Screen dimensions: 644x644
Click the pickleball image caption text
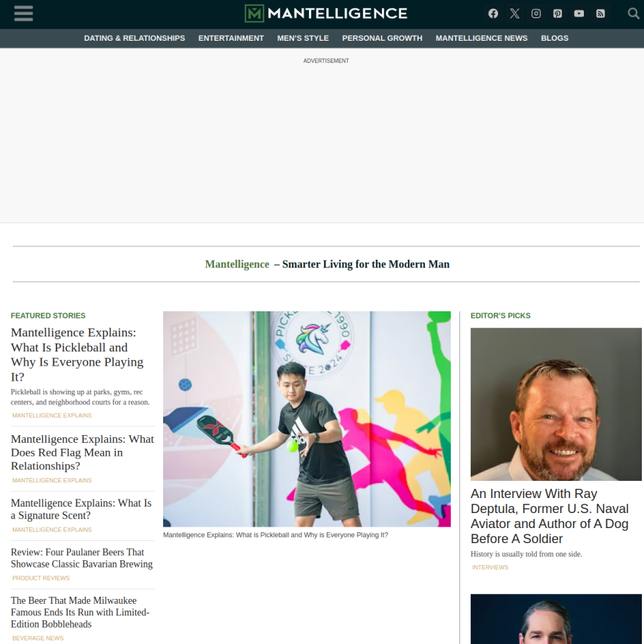click(275, 535)
